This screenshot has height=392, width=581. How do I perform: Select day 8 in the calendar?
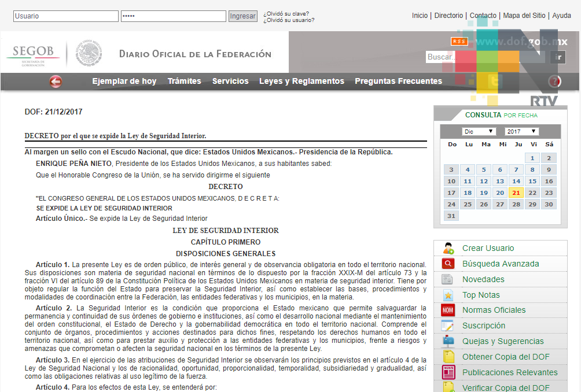click(x=532, y=169)
